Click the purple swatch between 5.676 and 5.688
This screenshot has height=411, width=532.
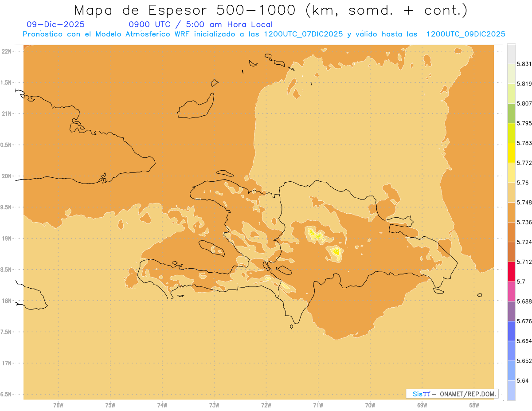(x=511, y=311)
